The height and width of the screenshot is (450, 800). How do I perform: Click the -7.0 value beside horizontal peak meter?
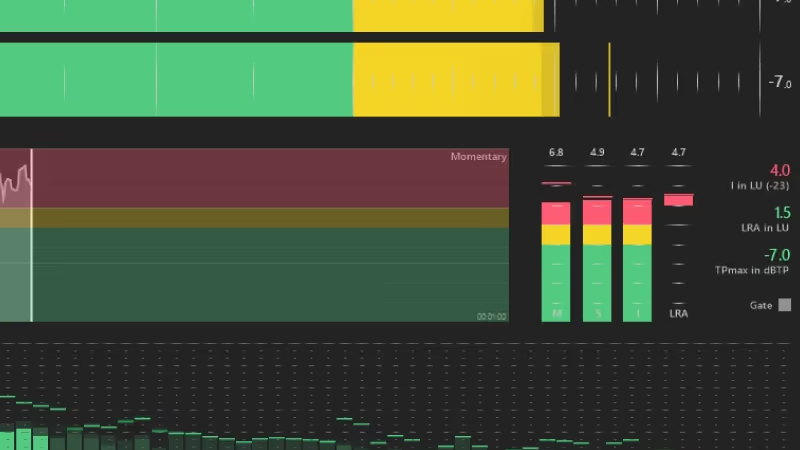click(x=780, y=82)
